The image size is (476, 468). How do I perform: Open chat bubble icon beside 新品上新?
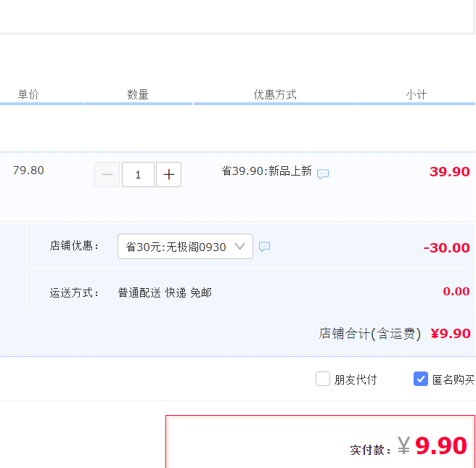click(x=323, y=174)
